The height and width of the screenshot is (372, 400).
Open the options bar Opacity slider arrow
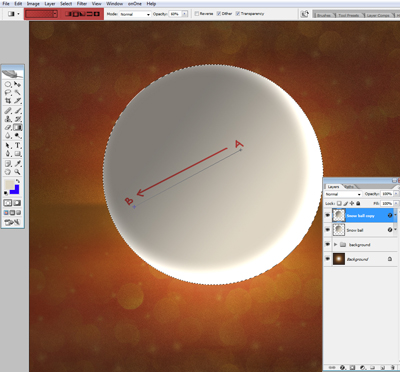[185, 14]
